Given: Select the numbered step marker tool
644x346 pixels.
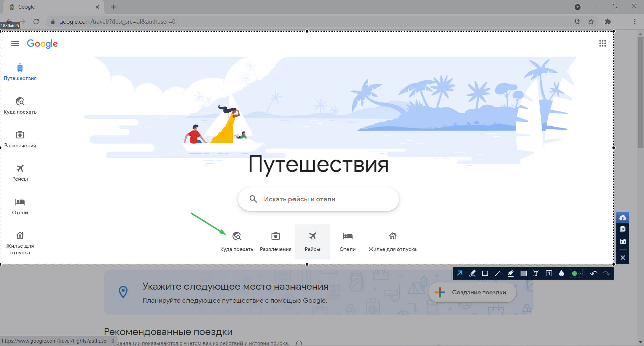Looking at the screenshot, I should pos(549,273).
